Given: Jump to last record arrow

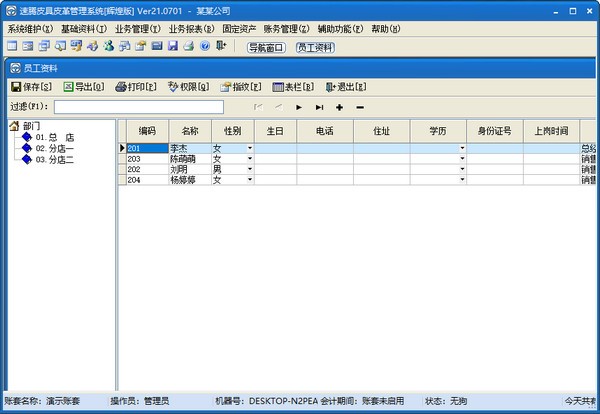Looking at the screenshot, I should tap(319, 107).
